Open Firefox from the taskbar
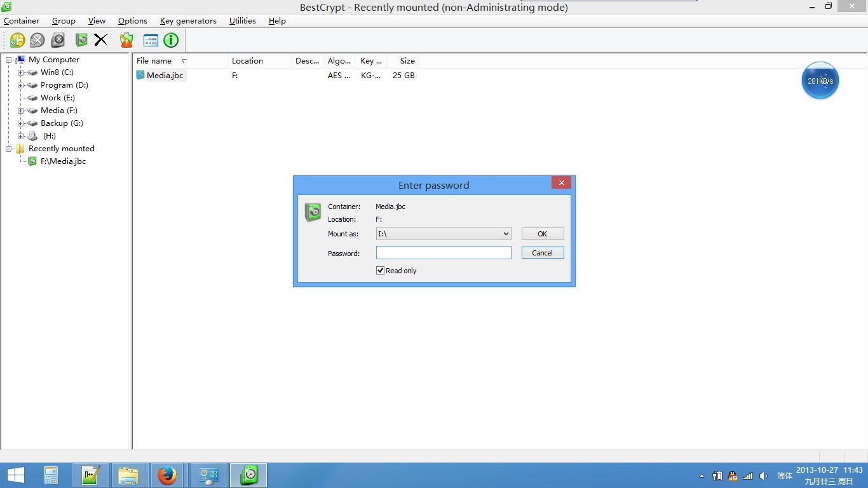 tap(167, 475)
